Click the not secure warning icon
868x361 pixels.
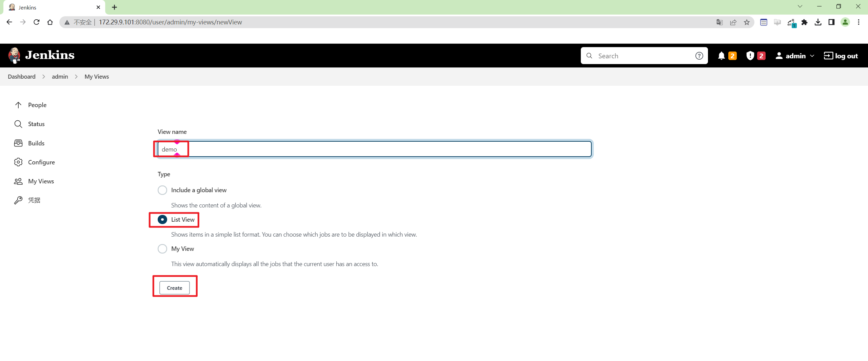click(x=67, y=22)
